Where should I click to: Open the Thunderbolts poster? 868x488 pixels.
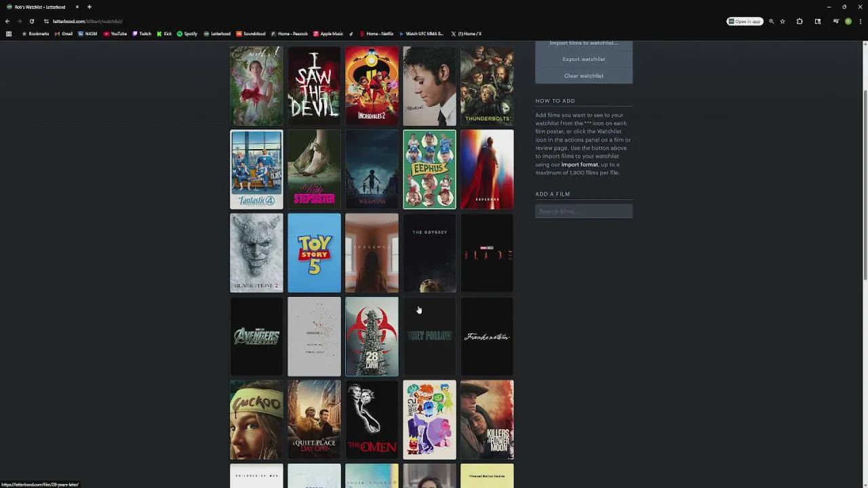tap(487, 86)
